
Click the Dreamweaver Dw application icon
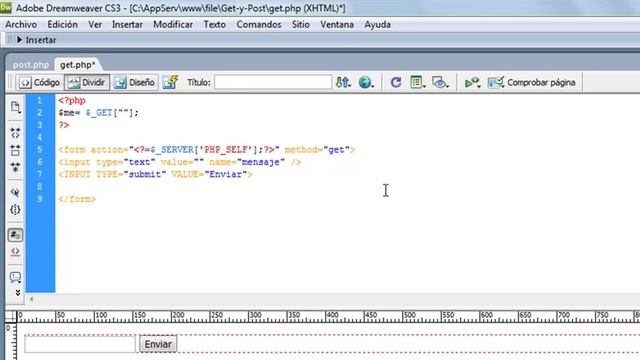tap(6, 8)
